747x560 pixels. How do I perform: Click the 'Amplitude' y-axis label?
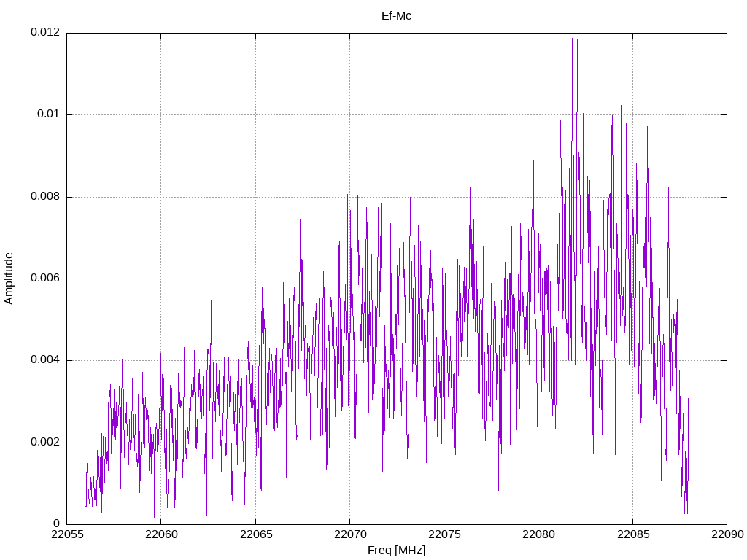(x=9, y=279)
